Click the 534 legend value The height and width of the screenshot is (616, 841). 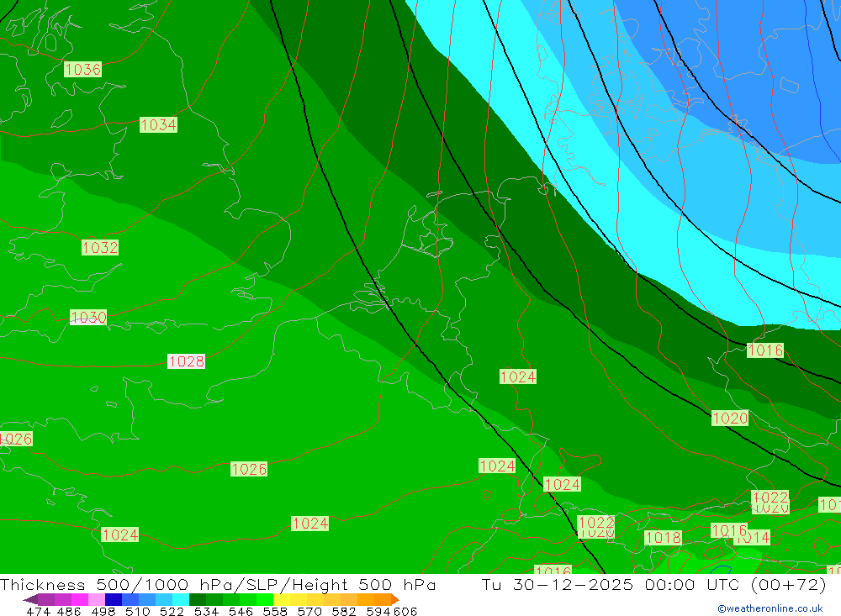pyautogui.click(x=207, y=611)
